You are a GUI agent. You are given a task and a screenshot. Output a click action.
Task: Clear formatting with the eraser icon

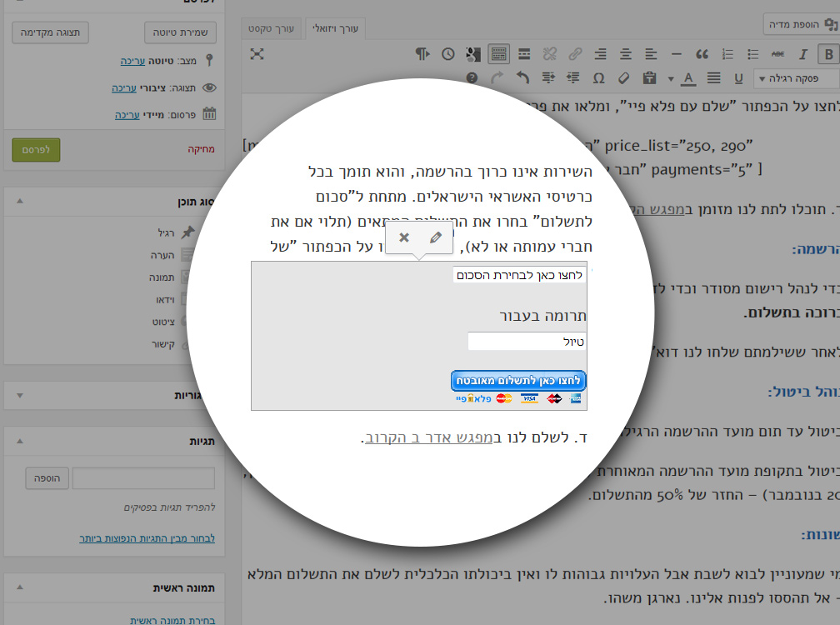click(623, 78)
